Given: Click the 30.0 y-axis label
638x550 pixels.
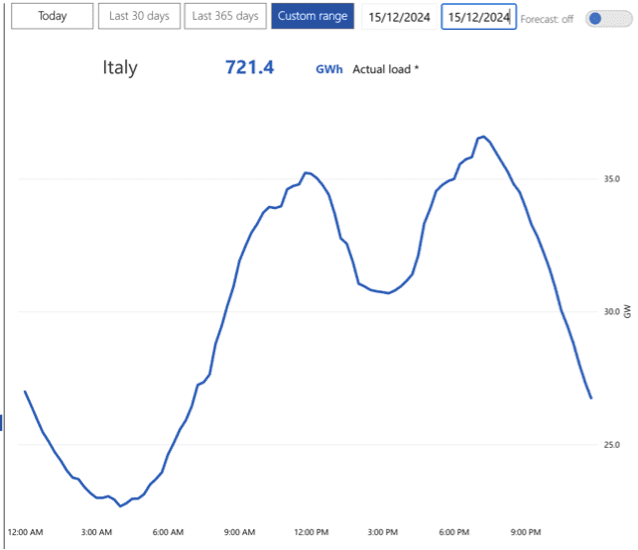Looking at the screenshot, I should click(612, 312).
